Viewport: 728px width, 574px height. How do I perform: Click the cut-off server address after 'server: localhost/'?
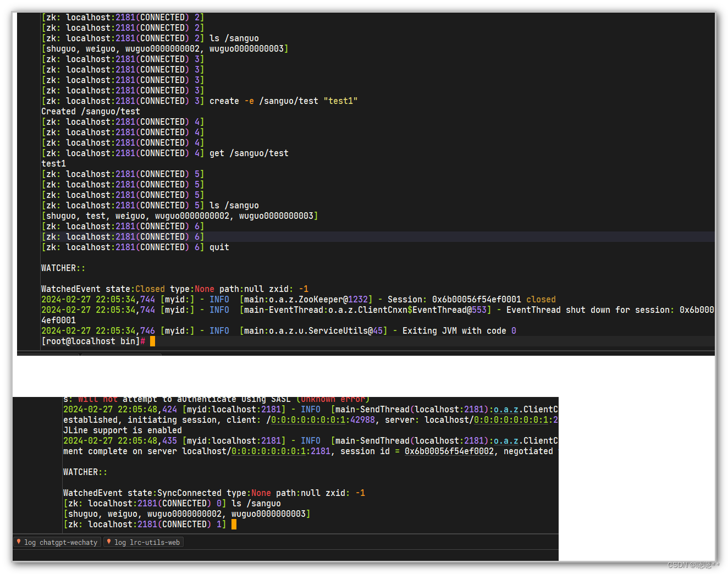[x=516, y=420]
